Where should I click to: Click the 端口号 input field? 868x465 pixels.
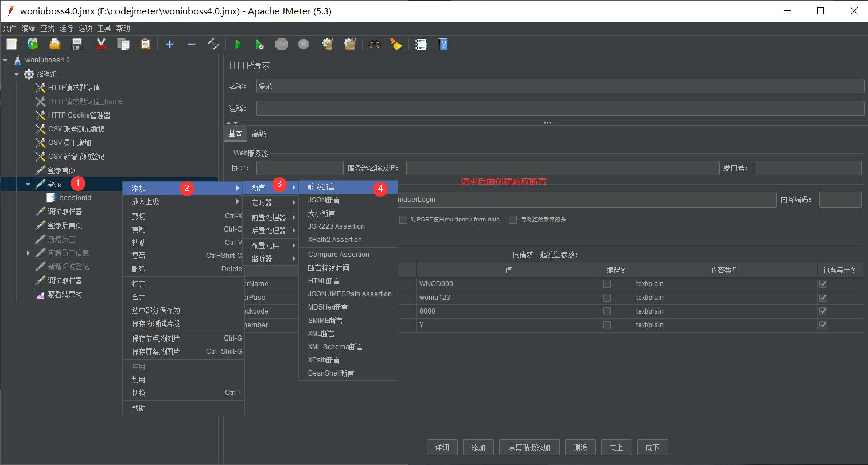(808, 168)
